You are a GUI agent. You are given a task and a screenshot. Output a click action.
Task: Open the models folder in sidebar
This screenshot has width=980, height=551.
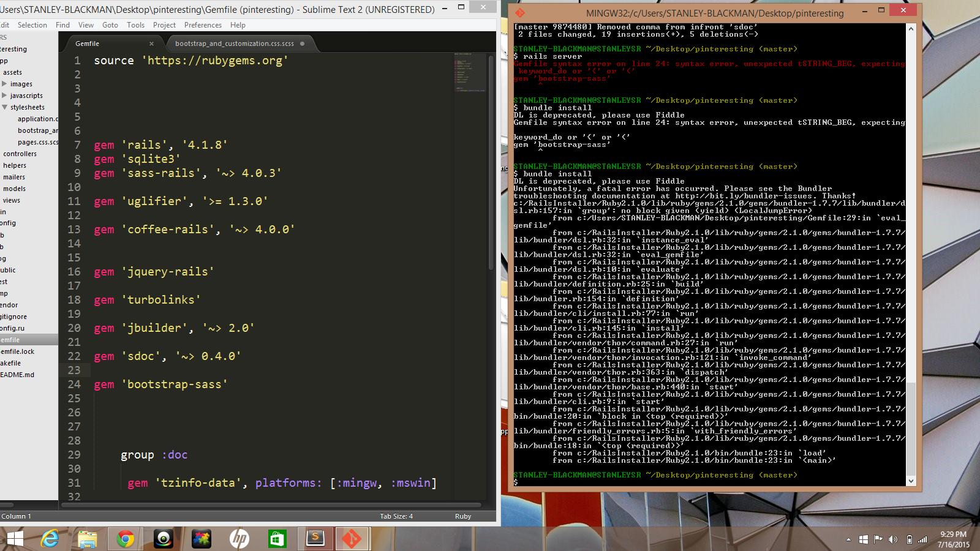[14, 189]
